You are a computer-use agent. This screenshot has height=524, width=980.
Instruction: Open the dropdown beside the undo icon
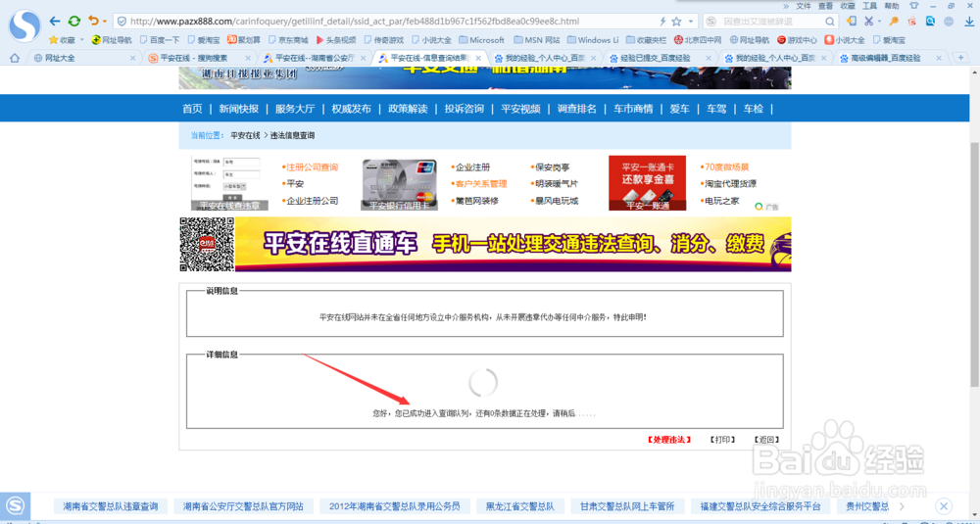click(105, 22)
